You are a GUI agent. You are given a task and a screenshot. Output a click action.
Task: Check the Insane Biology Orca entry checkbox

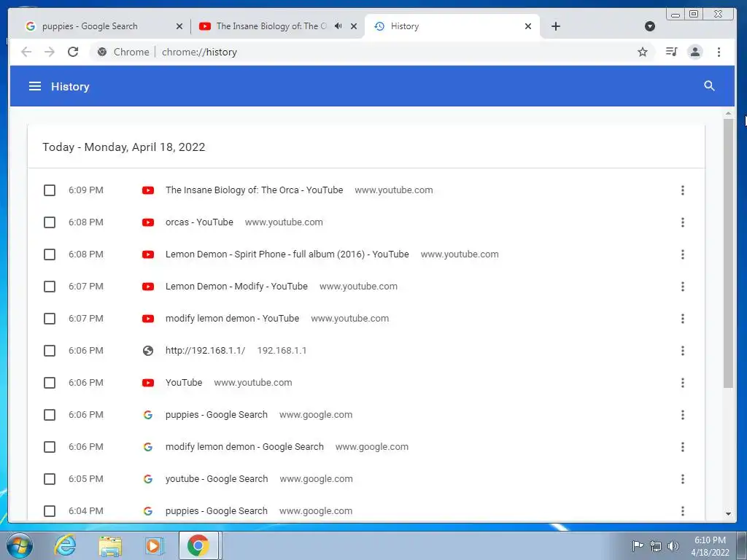50,190
